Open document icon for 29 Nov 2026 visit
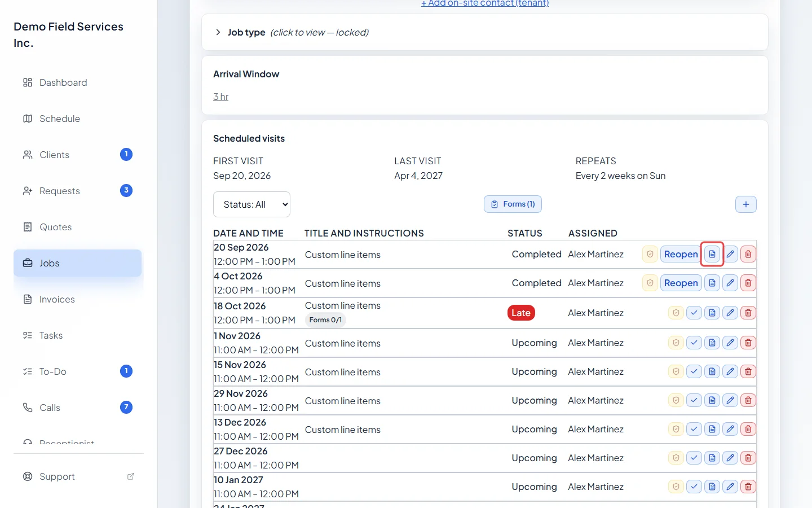The width and height of the screenshot is (812, 508). click(x=712, y=400)
